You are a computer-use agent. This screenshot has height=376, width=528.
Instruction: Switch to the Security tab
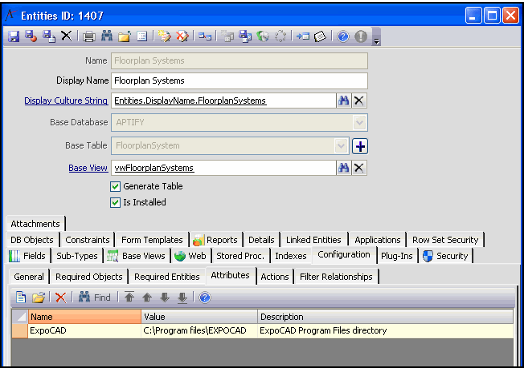point(446,256)
